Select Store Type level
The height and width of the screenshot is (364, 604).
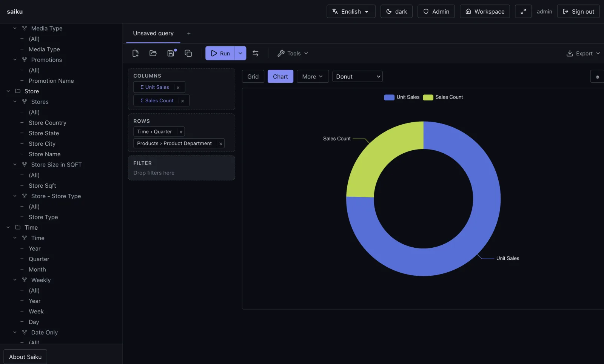[x=43, y=217]
